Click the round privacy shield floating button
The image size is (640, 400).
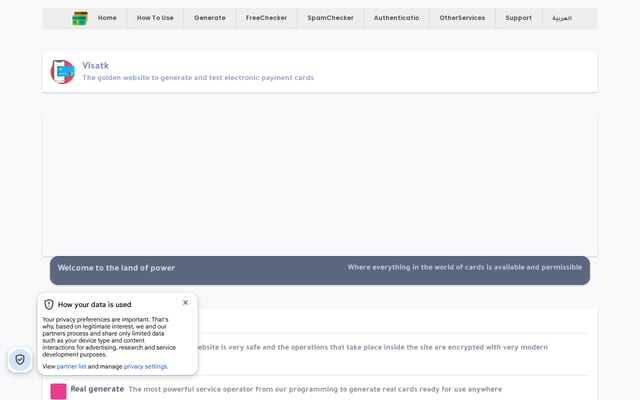click(x=20, y=360)
